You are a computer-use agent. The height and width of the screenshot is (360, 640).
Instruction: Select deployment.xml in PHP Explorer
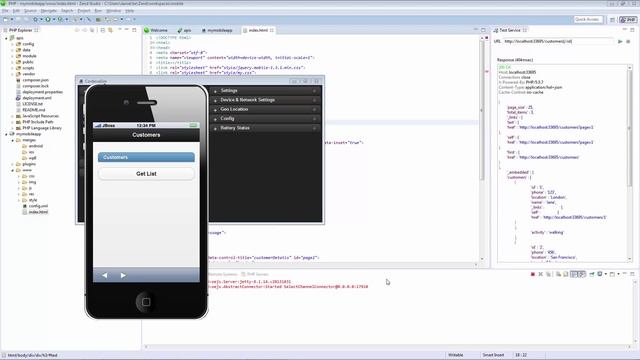point(36,98)
